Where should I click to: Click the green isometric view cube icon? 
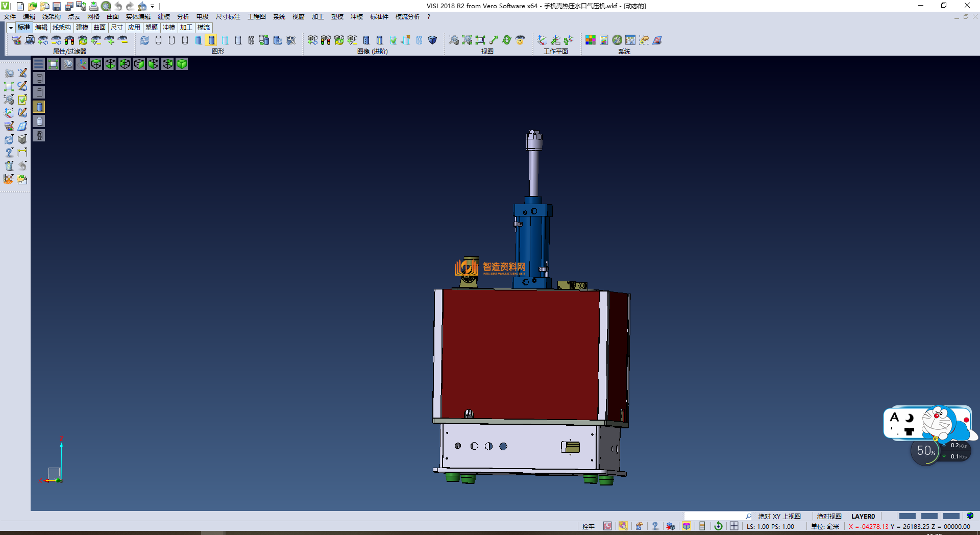pyautogui.click(x=182, y=64)
